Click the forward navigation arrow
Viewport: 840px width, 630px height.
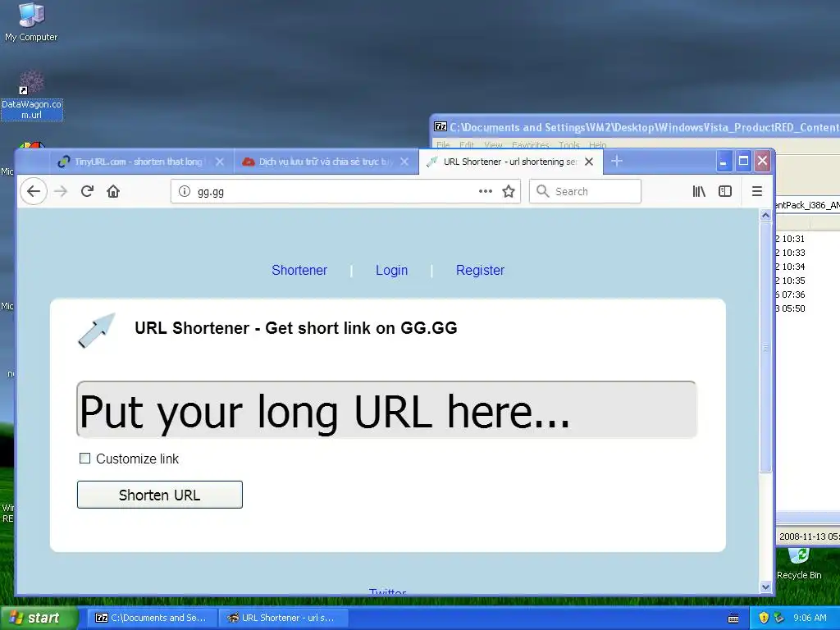[61, 191]
